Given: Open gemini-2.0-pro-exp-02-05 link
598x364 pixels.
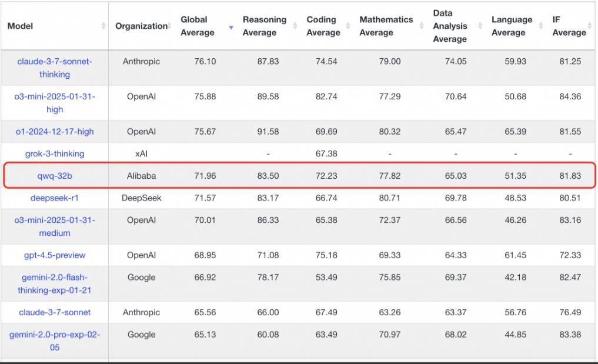Looking at the screenshot, I should click(x=55, y=341).
